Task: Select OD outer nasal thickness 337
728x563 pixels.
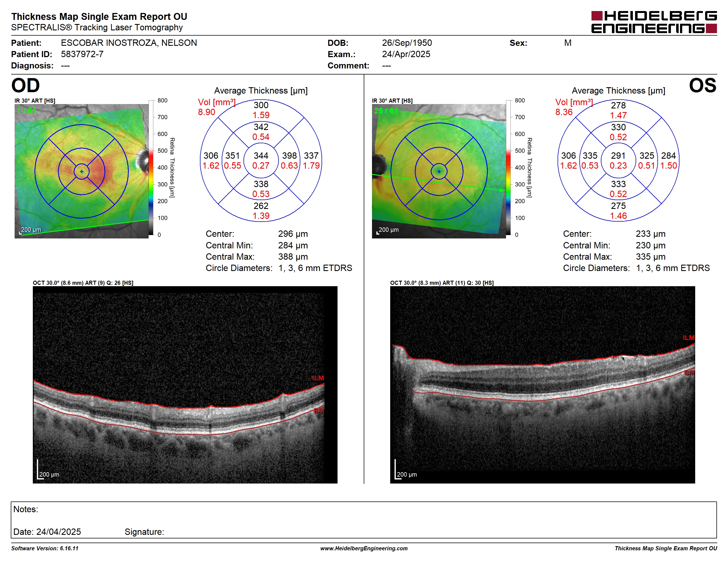Action: 311,155
